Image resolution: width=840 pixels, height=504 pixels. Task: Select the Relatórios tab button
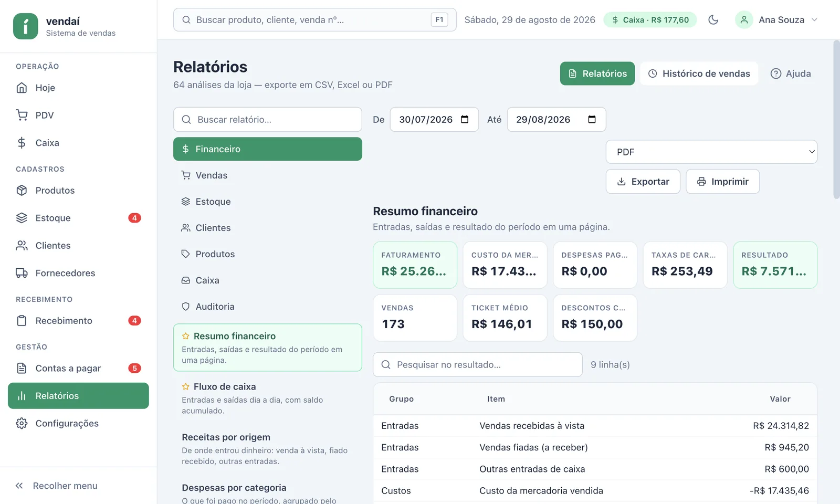597,73
